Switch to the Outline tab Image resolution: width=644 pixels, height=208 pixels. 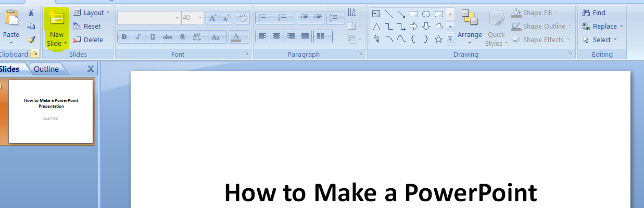point(46,69)
